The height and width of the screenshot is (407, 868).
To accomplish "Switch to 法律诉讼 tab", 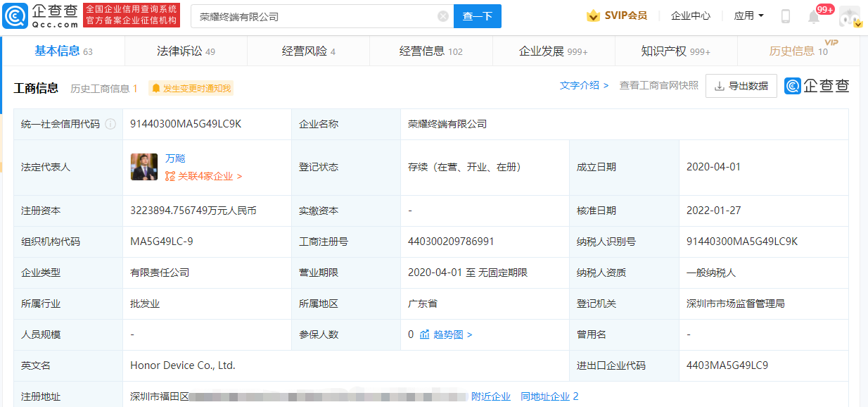I will point(186,51).
